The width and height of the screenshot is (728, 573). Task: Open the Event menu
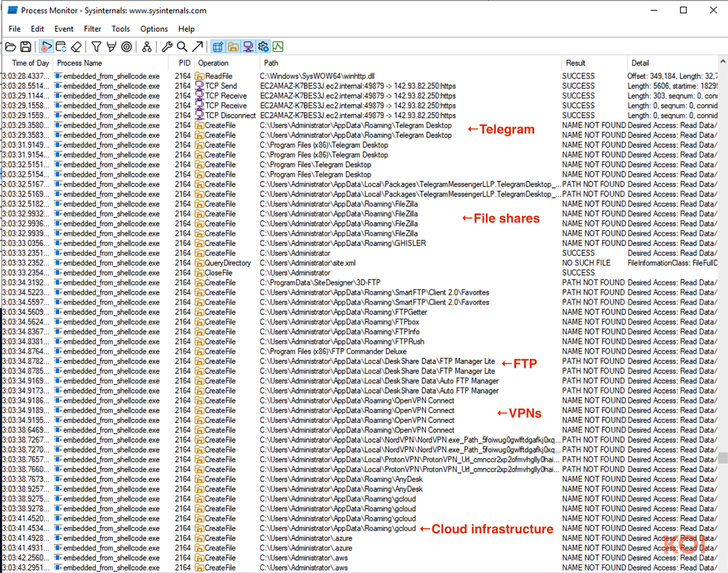point(64,29)
